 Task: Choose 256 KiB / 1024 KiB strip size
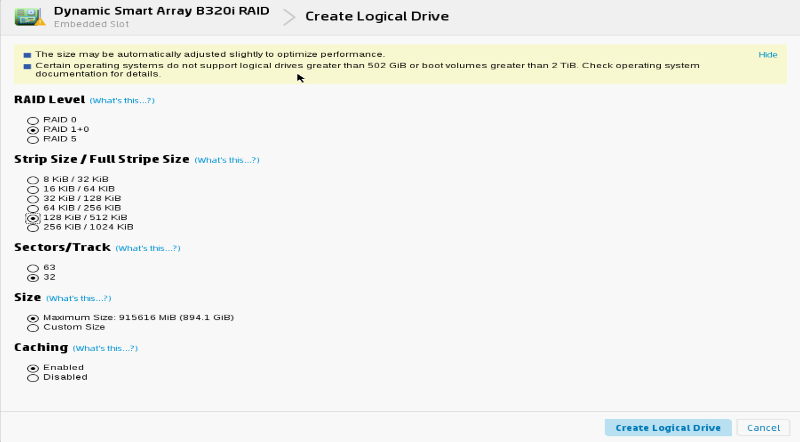(33, 228)
